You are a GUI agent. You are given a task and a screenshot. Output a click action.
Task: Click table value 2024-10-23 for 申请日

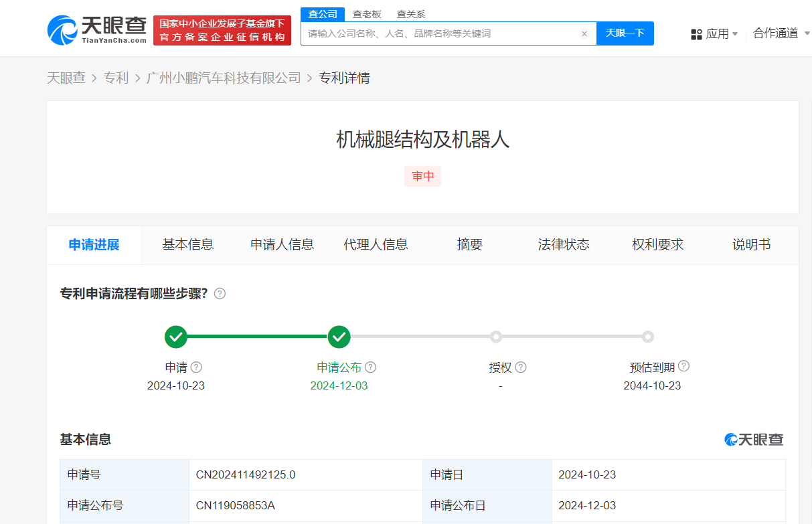click(x=587, y=474)
